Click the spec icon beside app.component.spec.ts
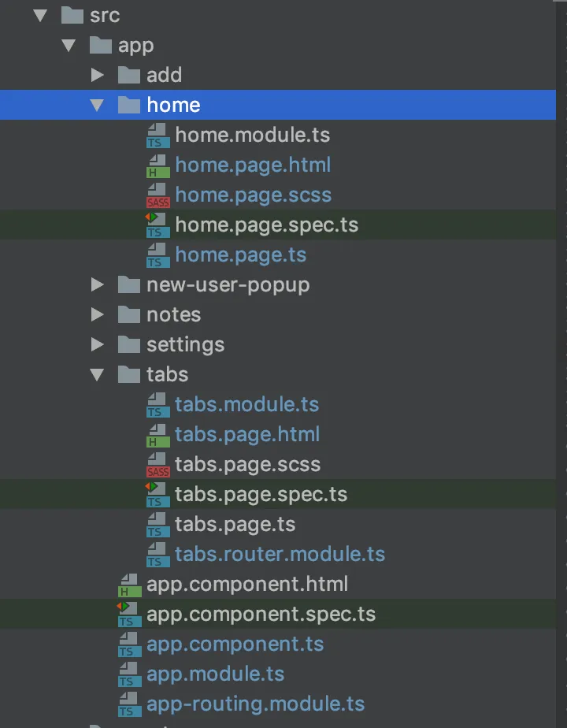The height and width of the screenshot is (728, 567). pos(129,615)
